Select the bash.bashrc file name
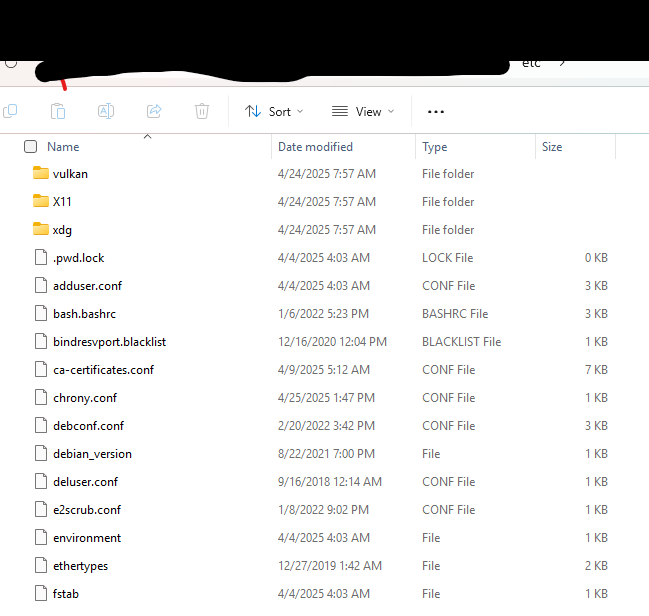Screen dimensions: 649x616 point(84,314)
